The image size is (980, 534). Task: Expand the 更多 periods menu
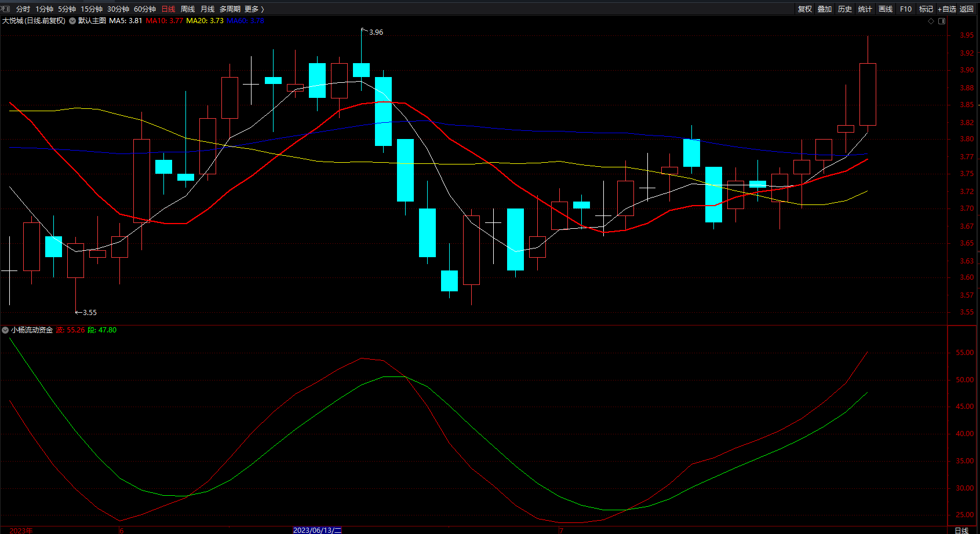(254, 9)
